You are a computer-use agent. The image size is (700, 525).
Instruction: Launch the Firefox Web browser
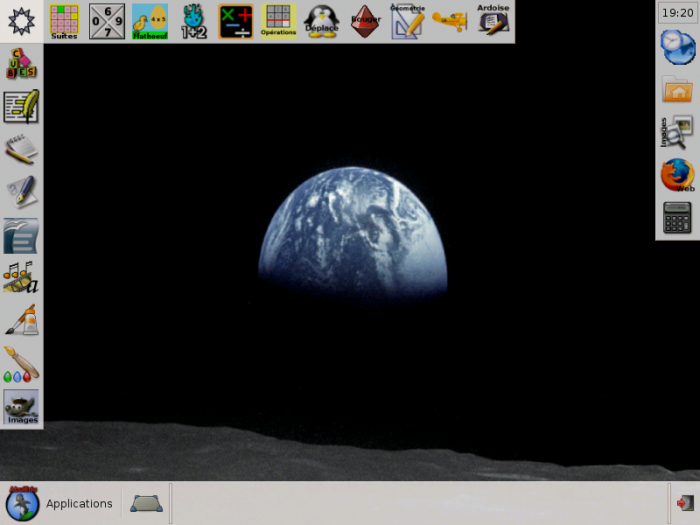click(677, 175)
